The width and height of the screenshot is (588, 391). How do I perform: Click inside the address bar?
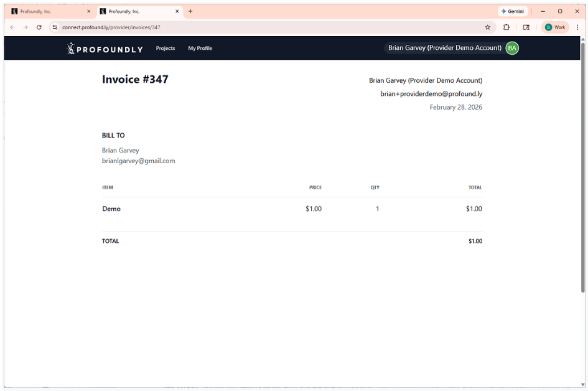187,27
